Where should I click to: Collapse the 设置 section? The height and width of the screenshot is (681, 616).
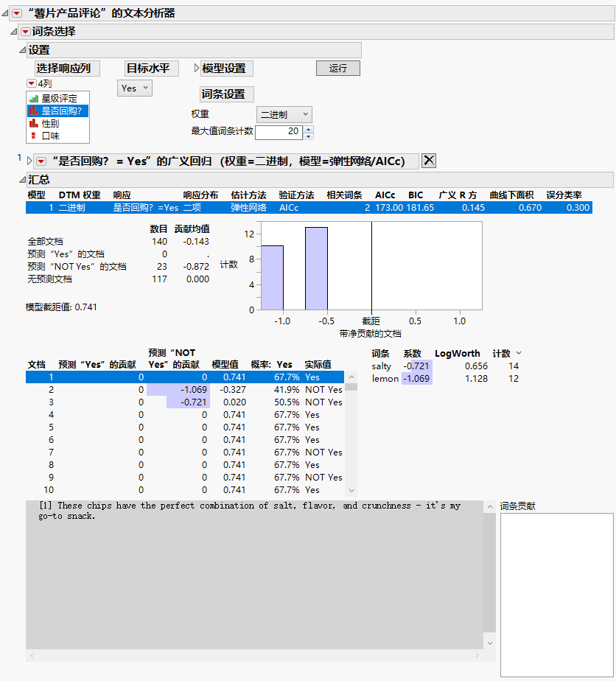pyautogui.click(x=23, y=50)
